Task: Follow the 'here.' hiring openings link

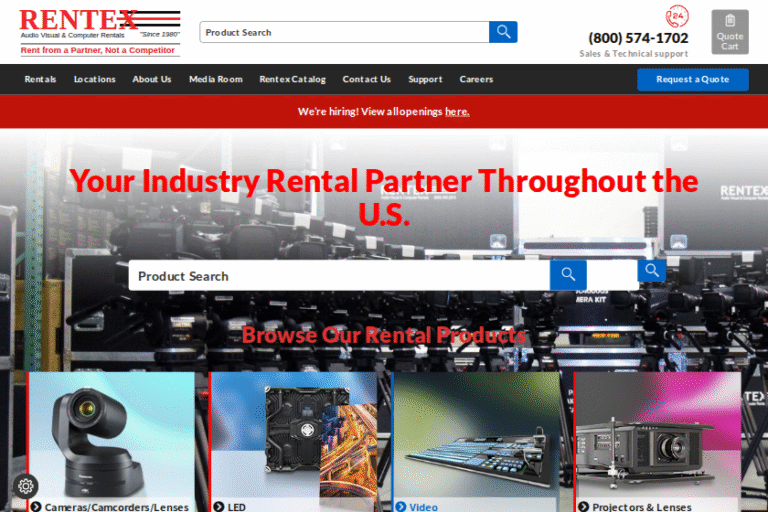Action: pyautogui.click(x=457, y=112)
